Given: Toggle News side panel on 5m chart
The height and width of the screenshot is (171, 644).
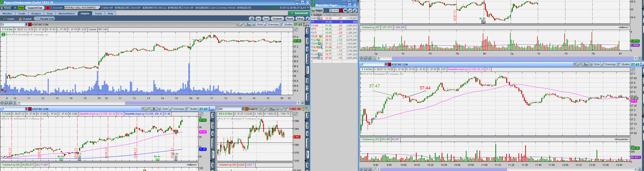Looking at the screenshot, I should 308,97.
